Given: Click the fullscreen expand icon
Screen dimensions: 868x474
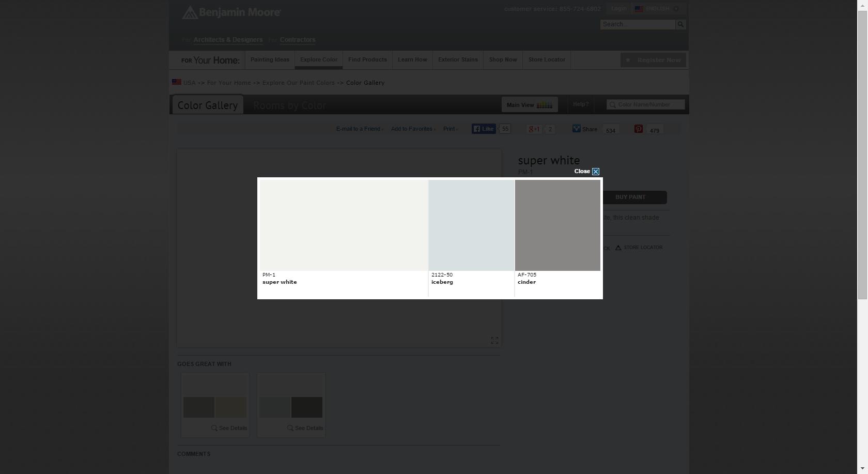Looking at the screenshot, I should pos(494,340).
